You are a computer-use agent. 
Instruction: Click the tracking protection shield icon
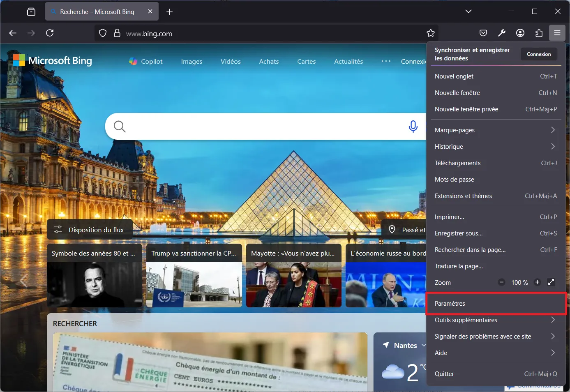point(103,33)
